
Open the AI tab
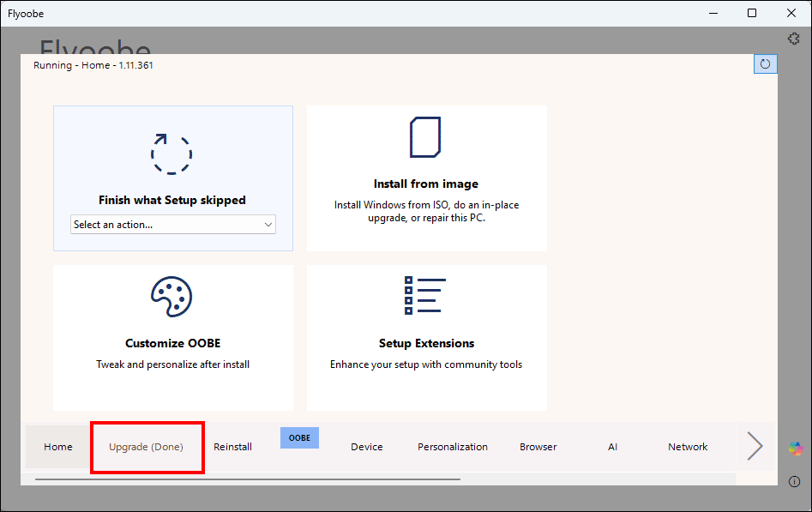point(612,447)
